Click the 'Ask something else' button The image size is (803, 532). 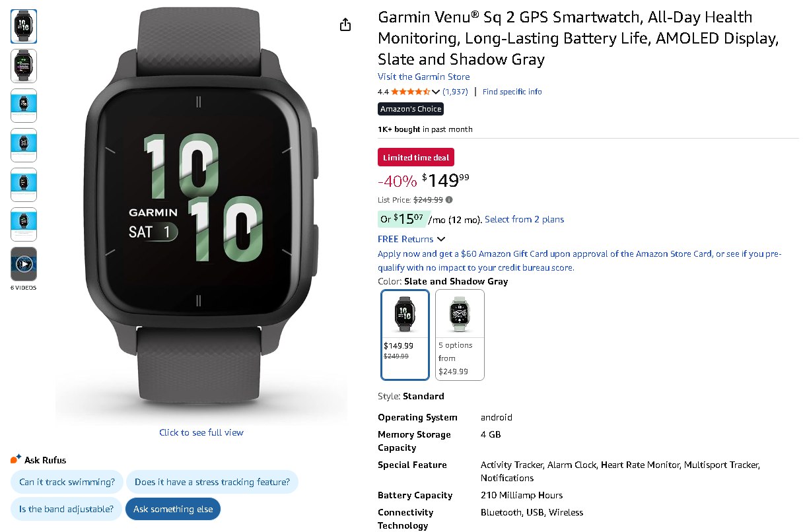[173, 509]
